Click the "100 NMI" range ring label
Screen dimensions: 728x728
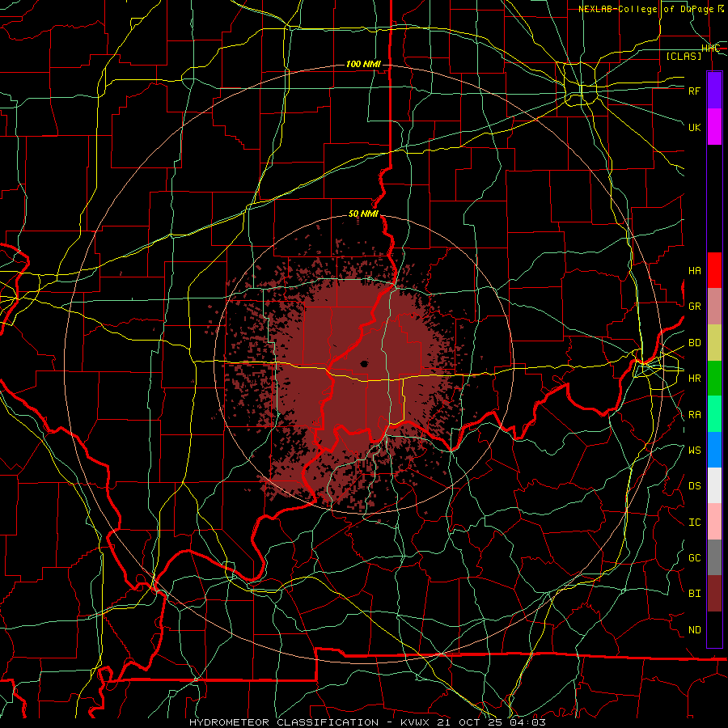click(363, 64)
